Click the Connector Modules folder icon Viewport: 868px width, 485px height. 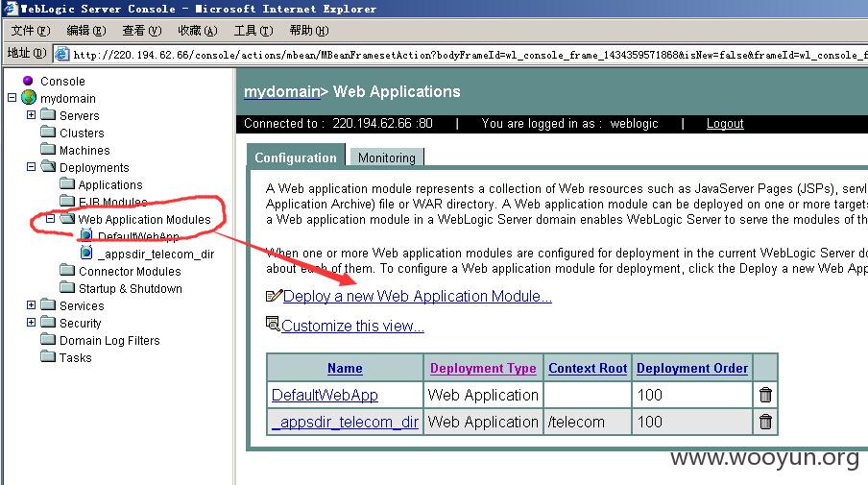pos(67,270)
